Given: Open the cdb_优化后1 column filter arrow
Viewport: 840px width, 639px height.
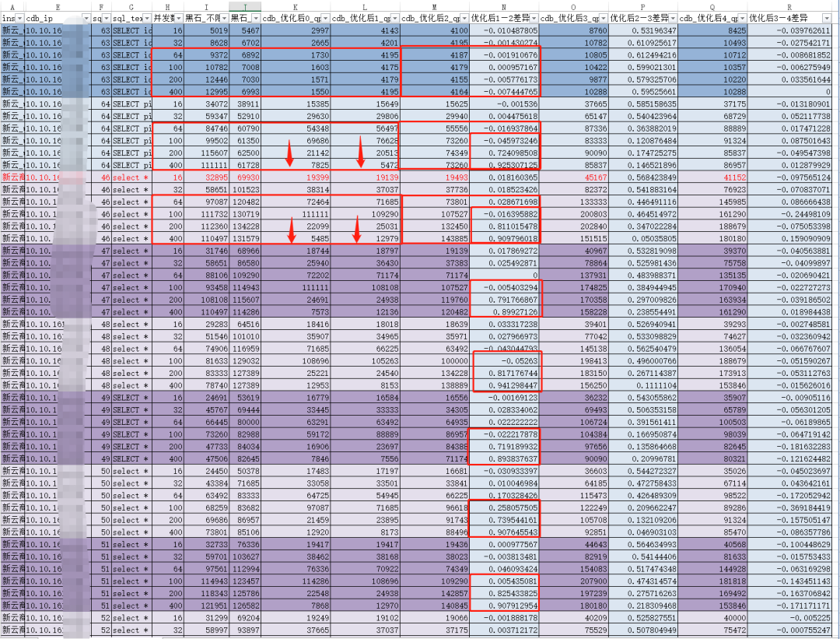Looking at the screenshot, I should [395, 18].
